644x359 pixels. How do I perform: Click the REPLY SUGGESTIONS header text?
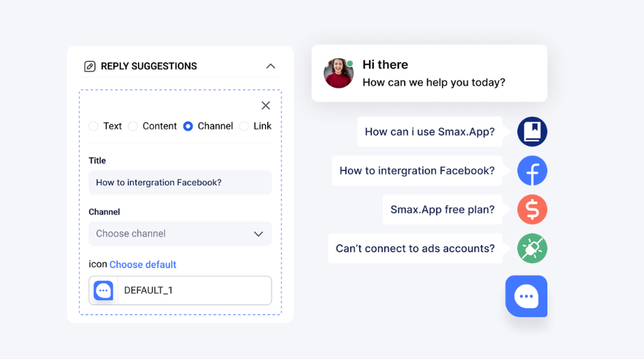(148, 66)
